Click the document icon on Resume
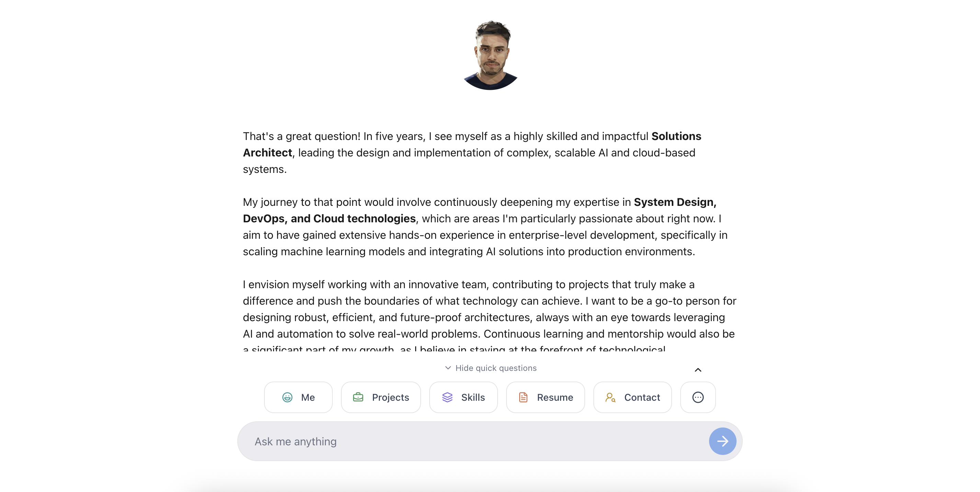 pos(523,397)
